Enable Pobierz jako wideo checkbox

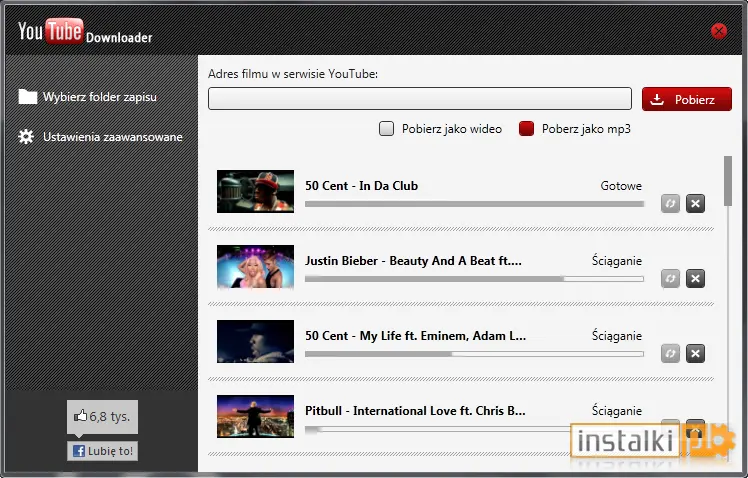tap(386, 129)
